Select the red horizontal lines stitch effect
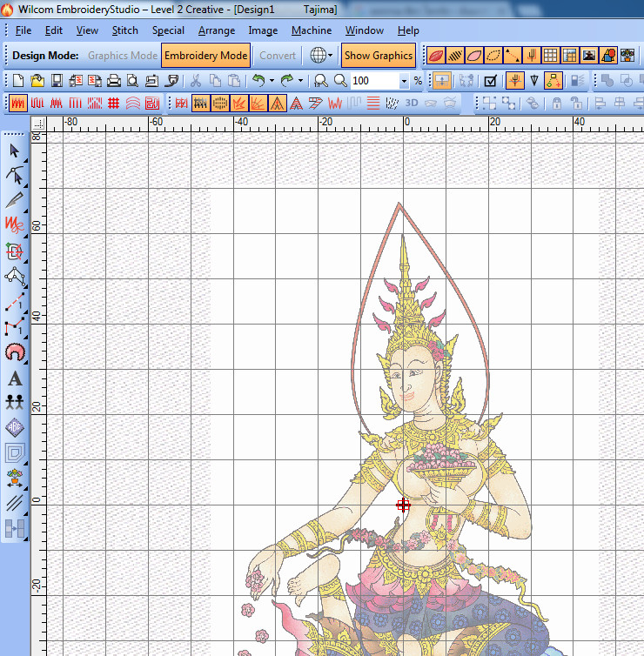Screen dimensions: 644x656 (x=373, y=103)
